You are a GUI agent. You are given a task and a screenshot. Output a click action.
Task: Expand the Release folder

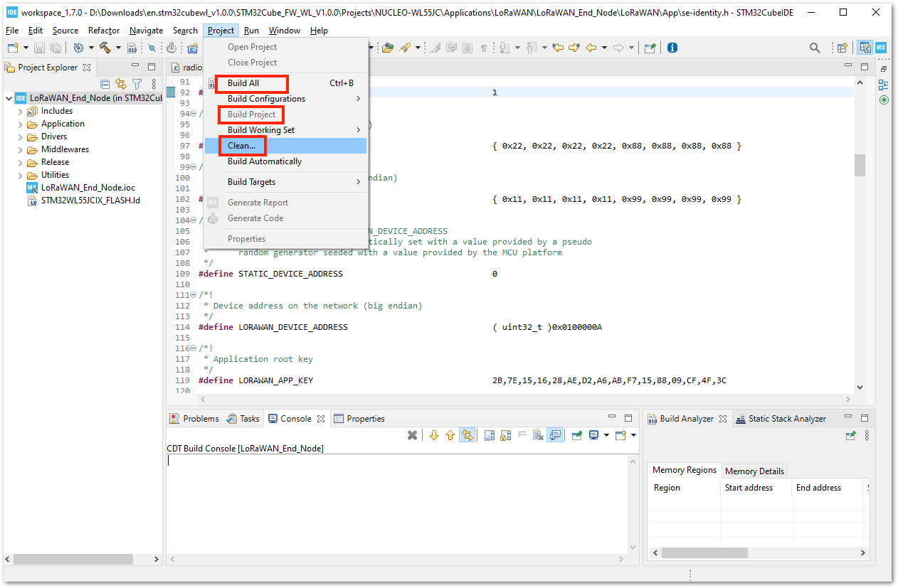20,162
